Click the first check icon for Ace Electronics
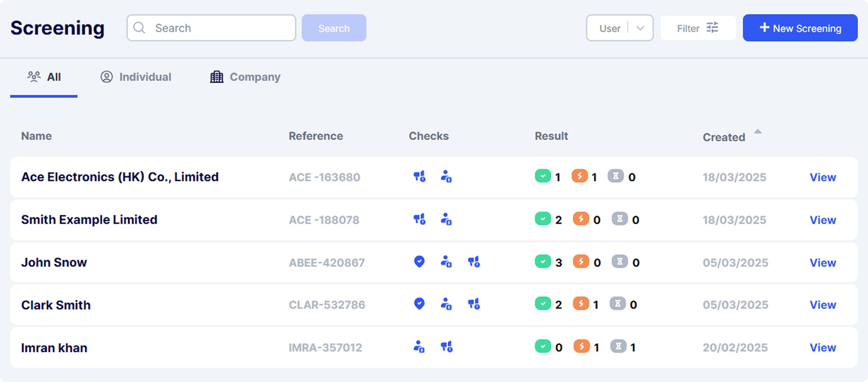The width and height of the screenshot is (868, 382). click(420, 176)
